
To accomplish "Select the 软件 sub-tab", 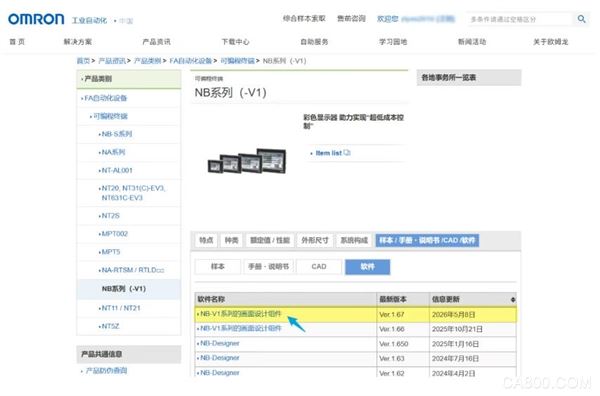I will pyautogui.click(x=367, y=267).
